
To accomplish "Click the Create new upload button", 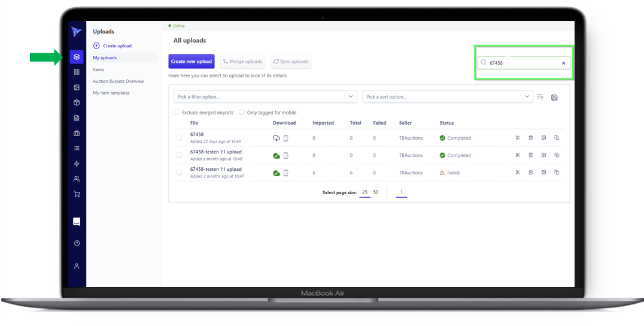I will (191, 61).
